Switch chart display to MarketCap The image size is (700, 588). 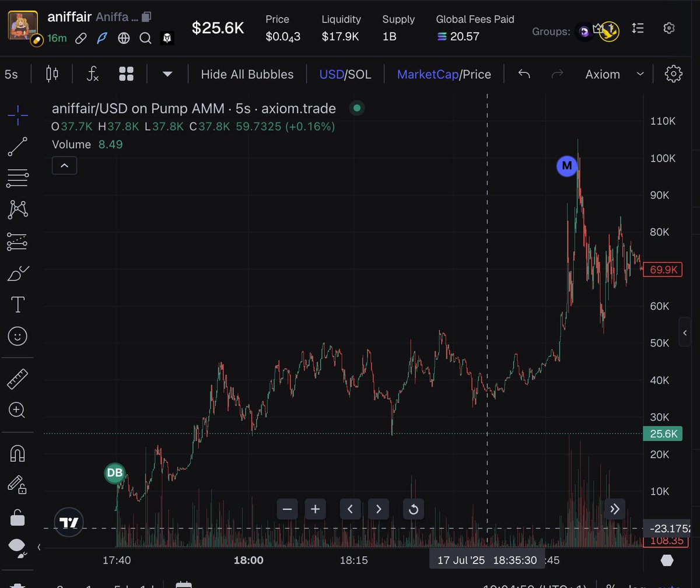point(427,74)
